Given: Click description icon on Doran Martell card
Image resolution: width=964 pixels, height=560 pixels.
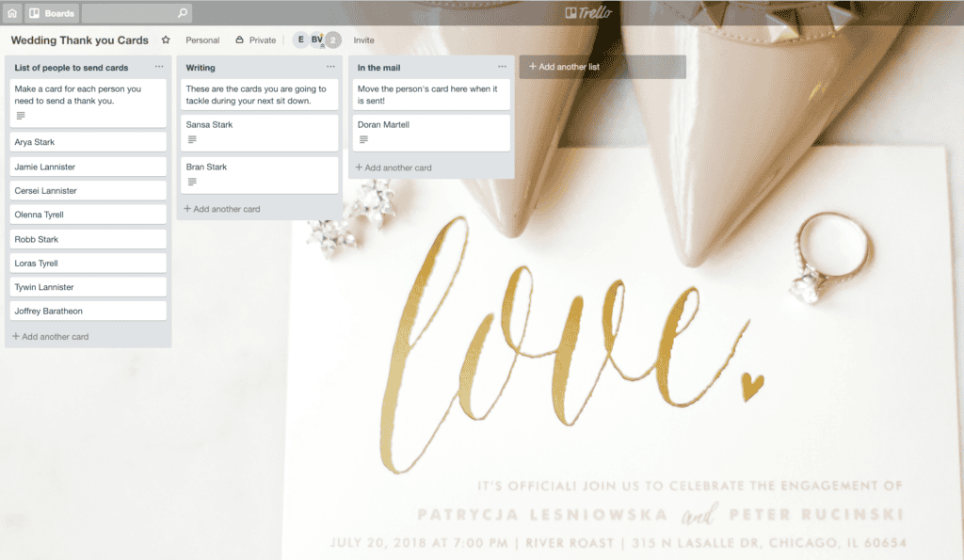Looking at the screenshot, I should tap(364, 139).
